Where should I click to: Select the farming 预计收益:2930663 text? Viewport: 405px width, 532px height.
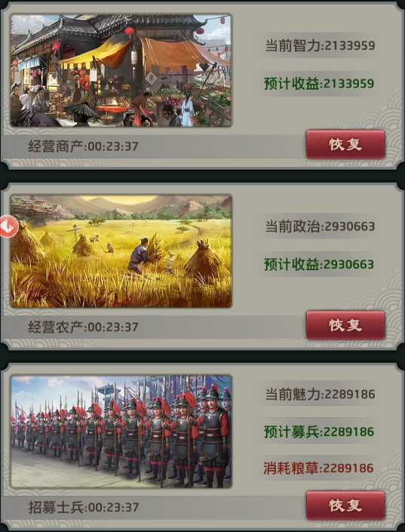point(319,264)
